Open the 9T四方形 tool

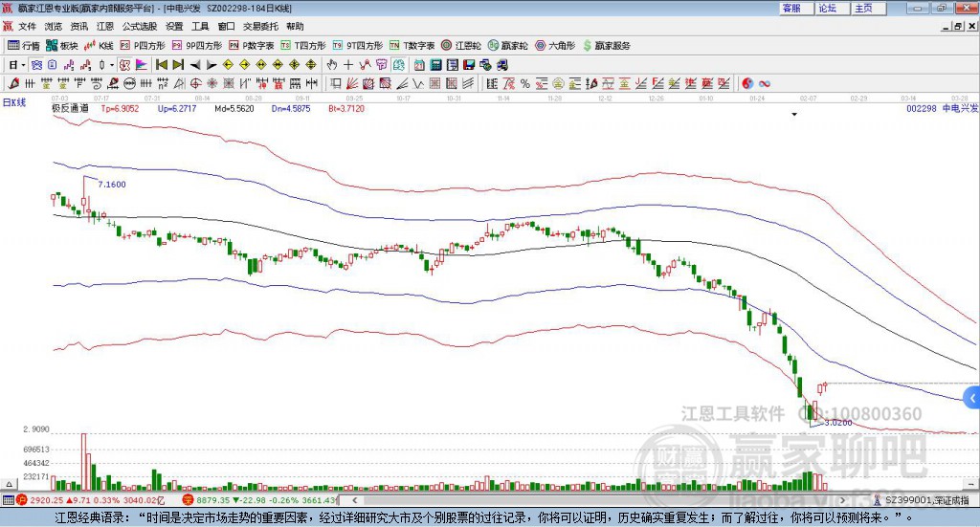tap(358, 46)
